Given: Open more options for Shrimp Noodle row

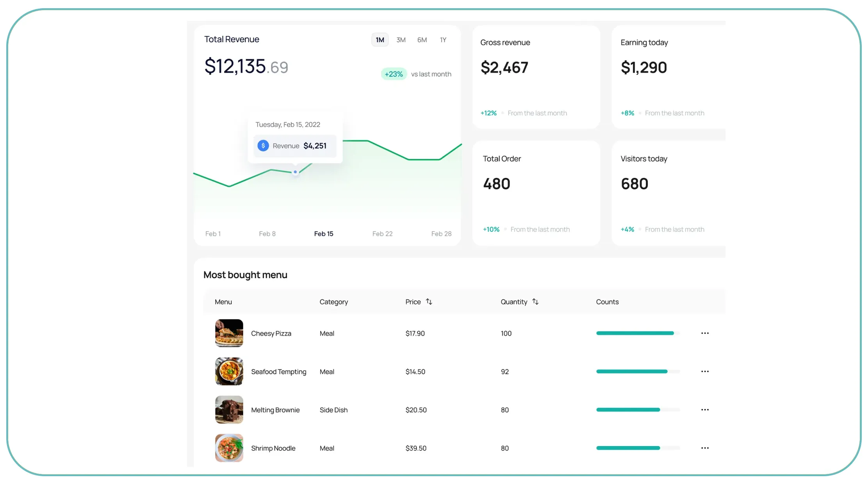Looking at the screenshot, I should (705, 448).
